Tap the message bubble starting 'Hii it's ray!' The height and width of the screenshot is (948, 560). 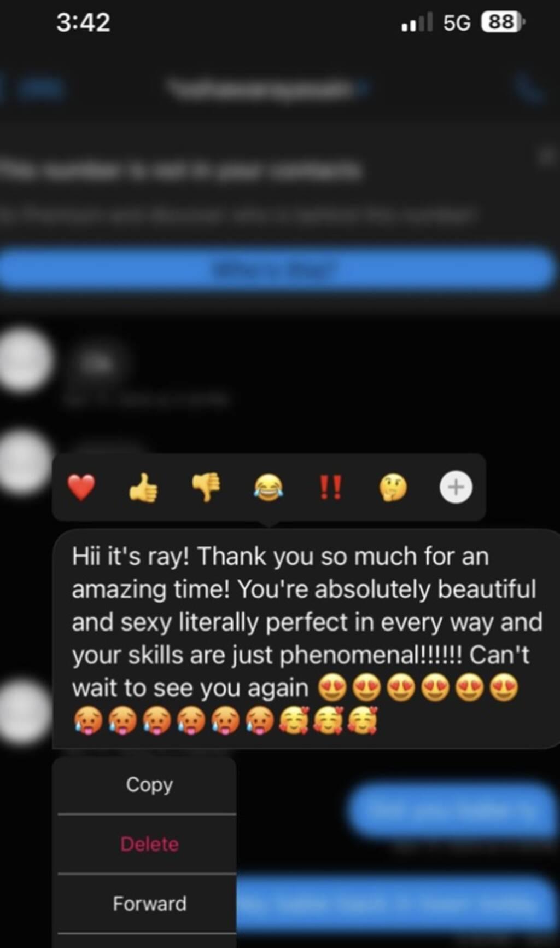click(306, 639)
